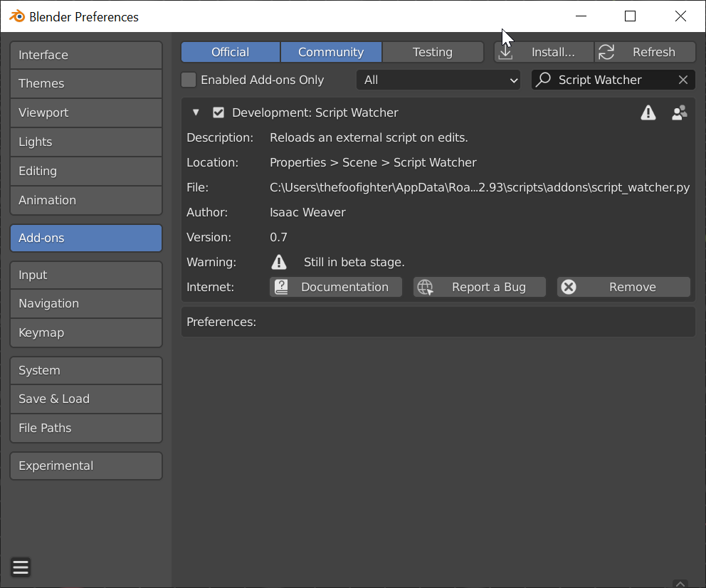Click the community users icon in header
The height and width of the screenshot is (588, 706).
[x=680, y=112]
